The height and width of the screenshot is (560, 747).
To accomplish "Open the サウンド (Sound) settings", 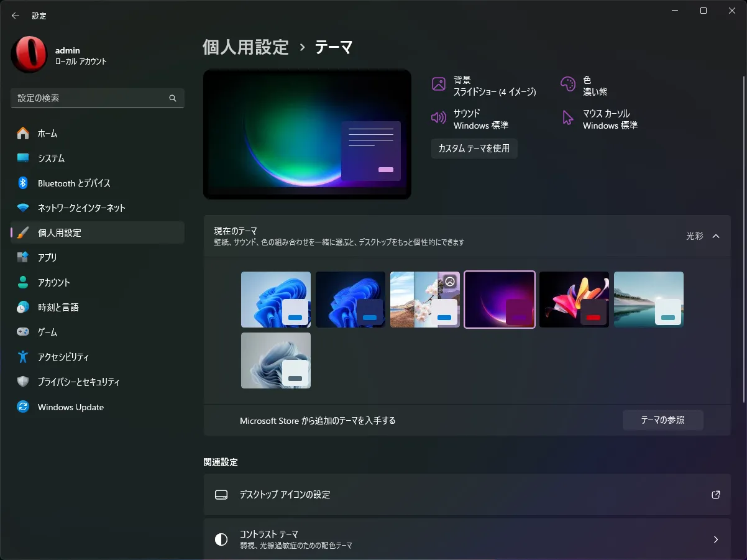I will 482,119.
